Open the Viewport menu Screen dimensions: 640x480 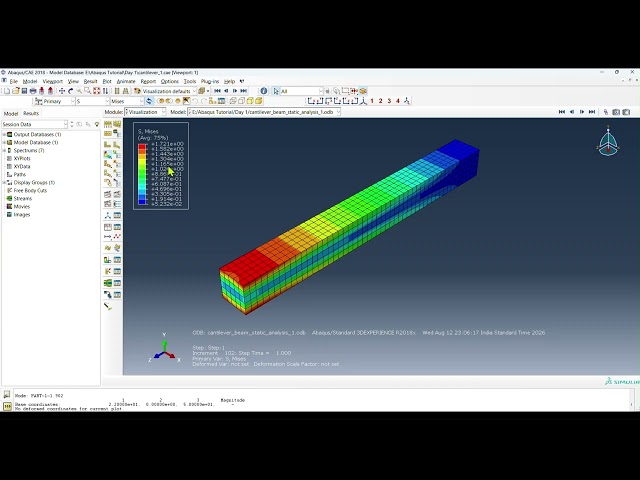53,81
